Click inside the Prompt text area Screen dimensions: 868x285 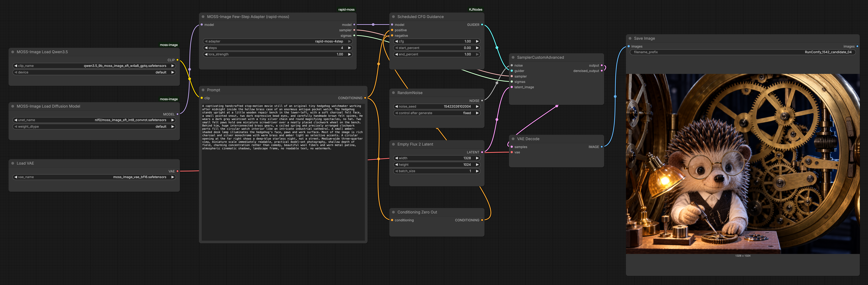tap(283, 172)
